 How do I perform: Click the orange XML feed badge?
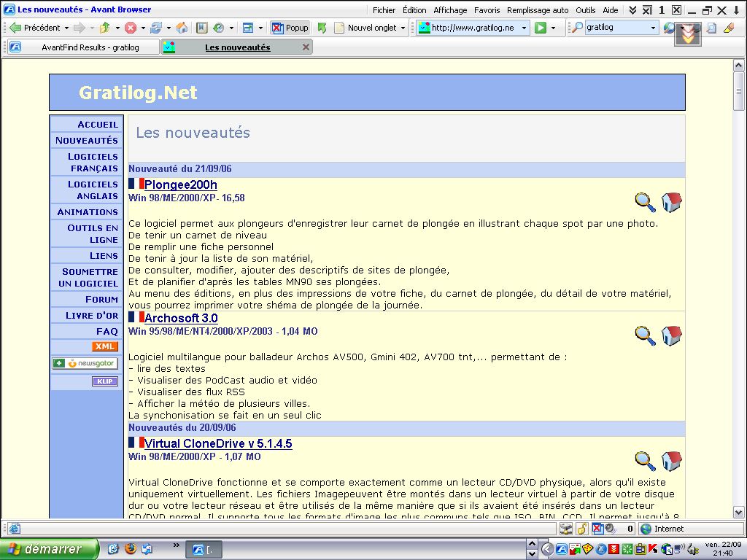[105, 346]
